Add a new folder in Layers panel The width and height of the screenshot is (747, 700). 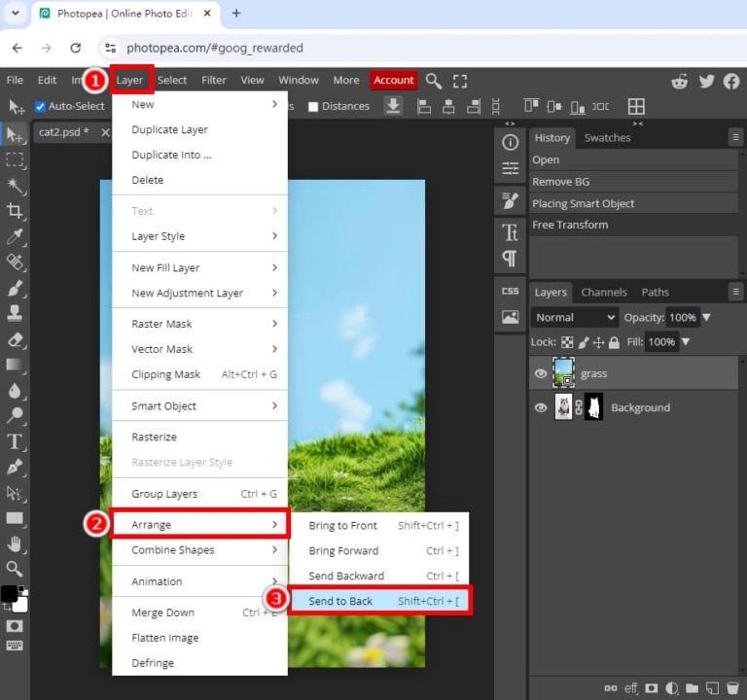click(692, 688)
